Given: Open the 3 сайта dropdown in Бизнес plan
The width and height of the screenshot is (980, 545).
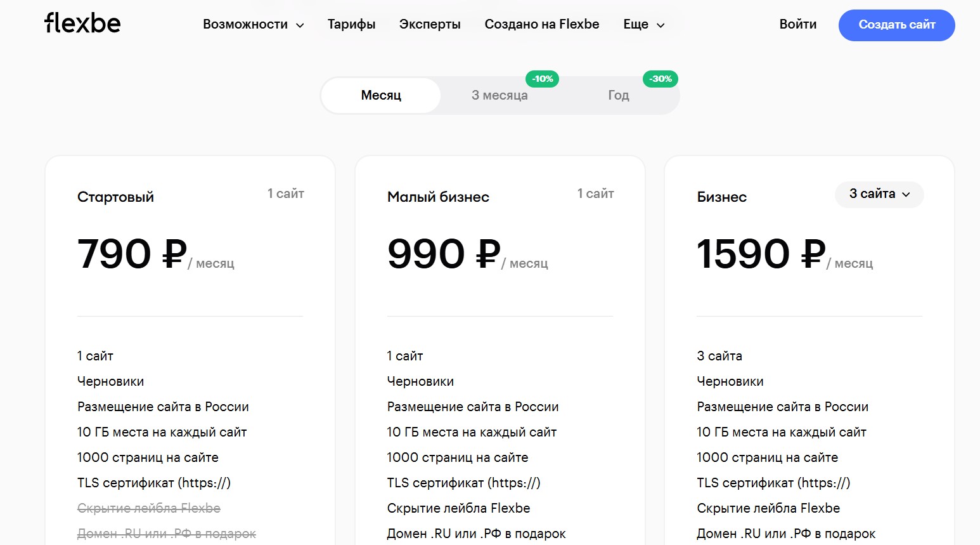Looking at the screenshot, I should (x=879, y=194).
